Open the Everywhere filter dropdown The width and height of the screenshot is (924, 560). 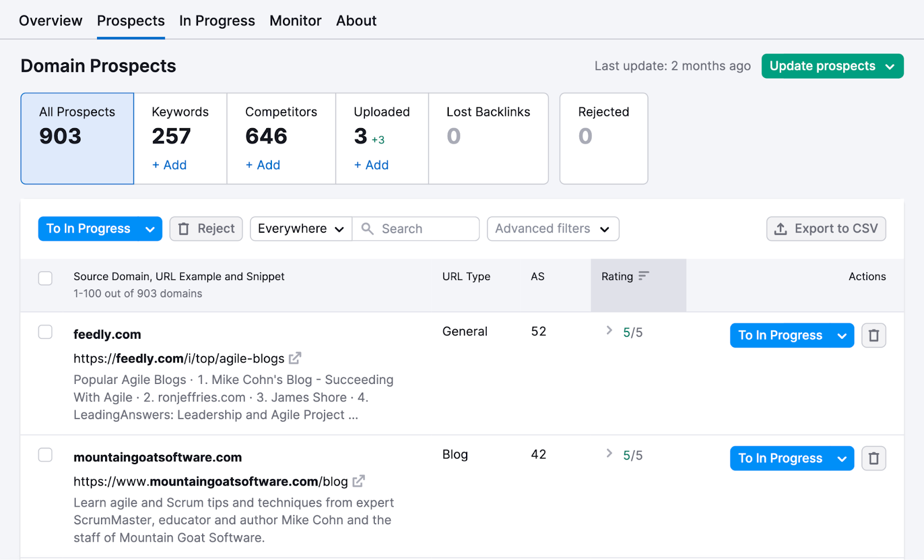pos(300,229)
